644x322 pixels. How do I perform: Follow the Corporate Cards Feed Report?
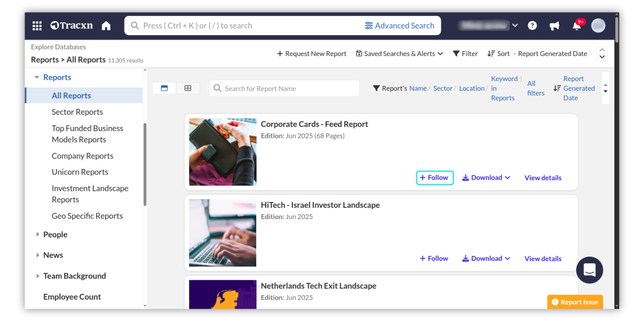(x=435, y=178)
